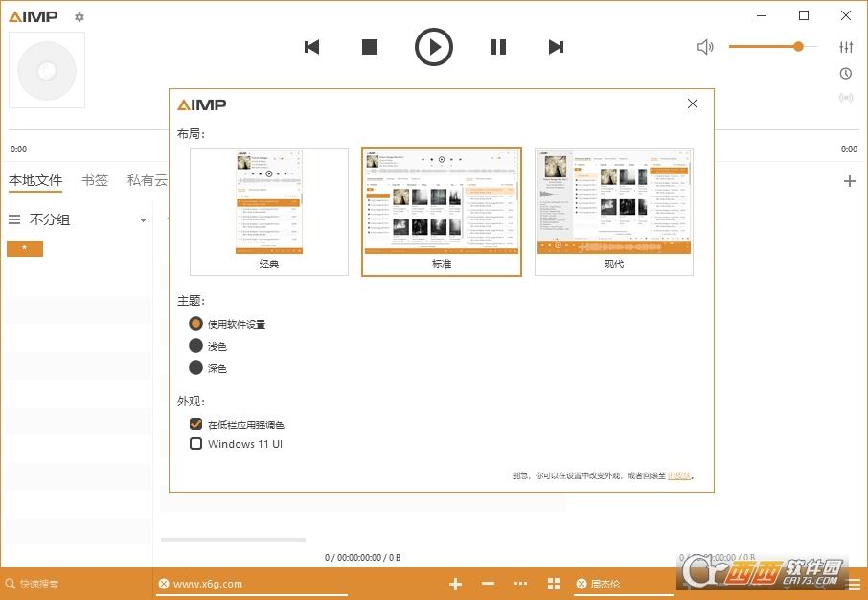Click the 快速搜索 quick search field
The height and width of the screenshot is (600, 868).
click(x=77, y=584)
